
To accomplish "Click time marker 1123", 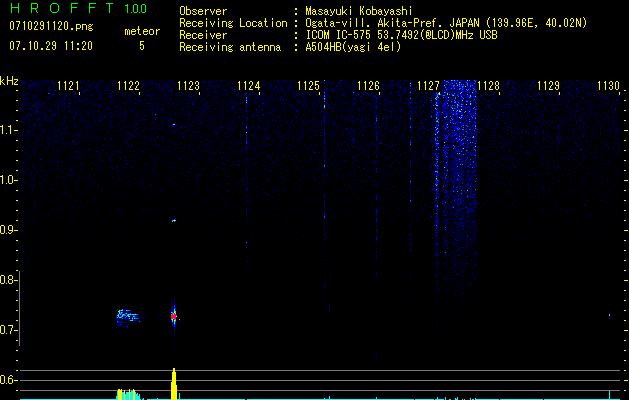I will coord(188,86).
